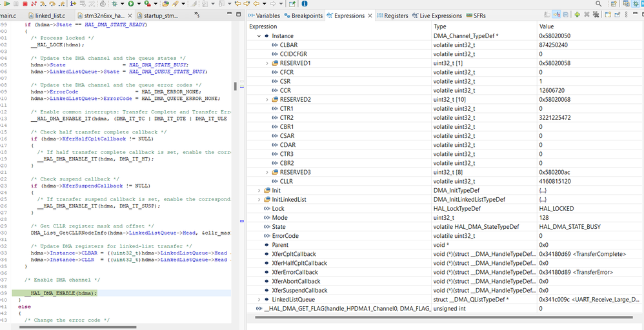
Task: Suspend the running debug session
Action: click(16, 4)
